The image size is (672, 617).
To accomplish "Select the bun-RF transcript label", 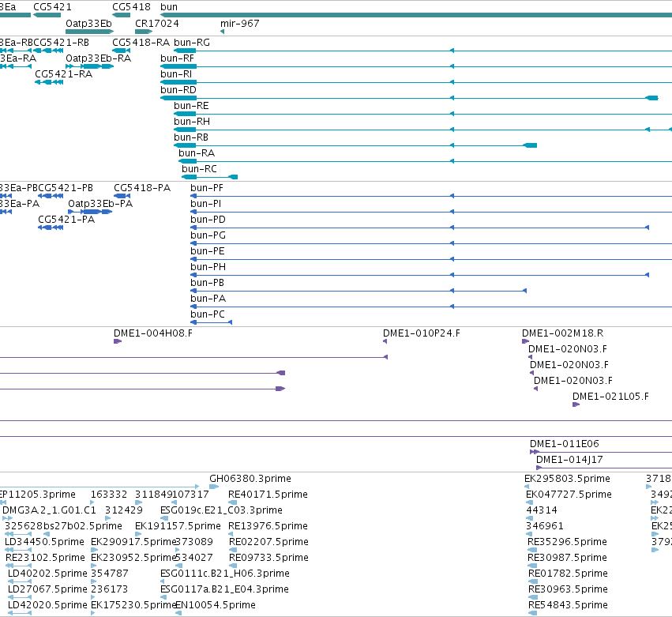I will coord(178,58).
